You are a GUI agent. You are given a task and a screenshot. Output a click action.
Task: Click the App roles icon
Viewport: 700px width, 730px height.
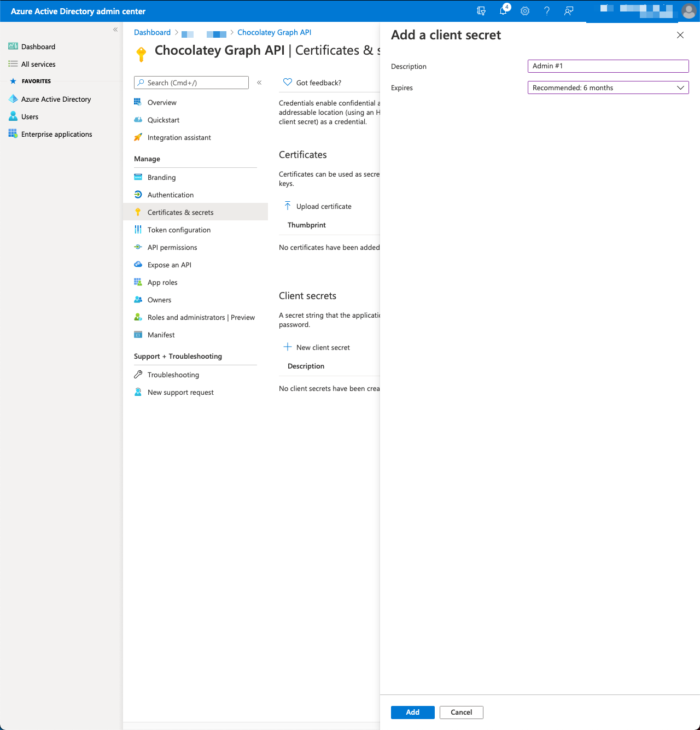pyautogui.click(x=138, y=282)
